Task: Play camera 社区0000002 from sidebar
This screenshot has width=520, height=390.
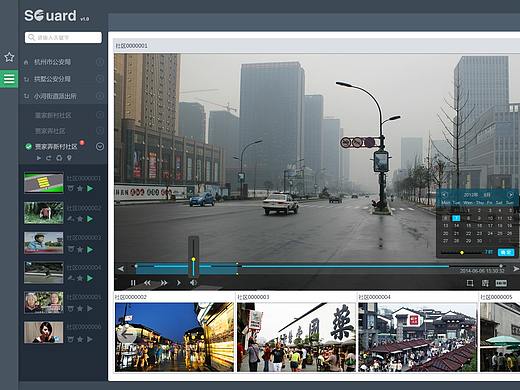Action: click(x=90, y=219)
